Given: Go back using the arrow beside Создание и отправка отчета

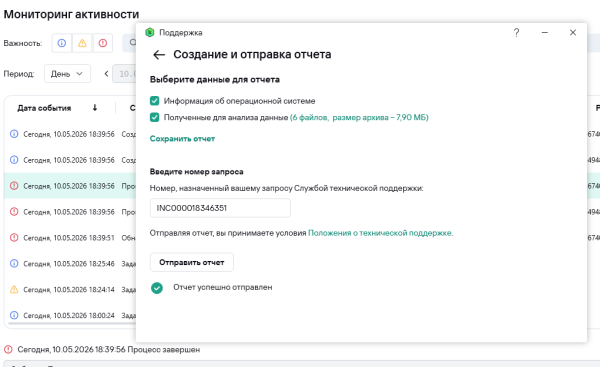Looking at the screenshot, I should [159, 55].
